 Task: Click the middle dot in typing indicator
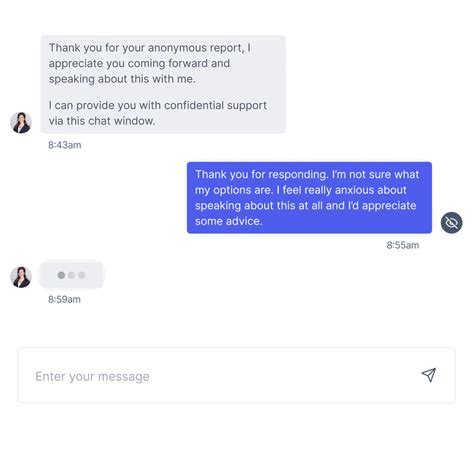[x=71, y=275]
